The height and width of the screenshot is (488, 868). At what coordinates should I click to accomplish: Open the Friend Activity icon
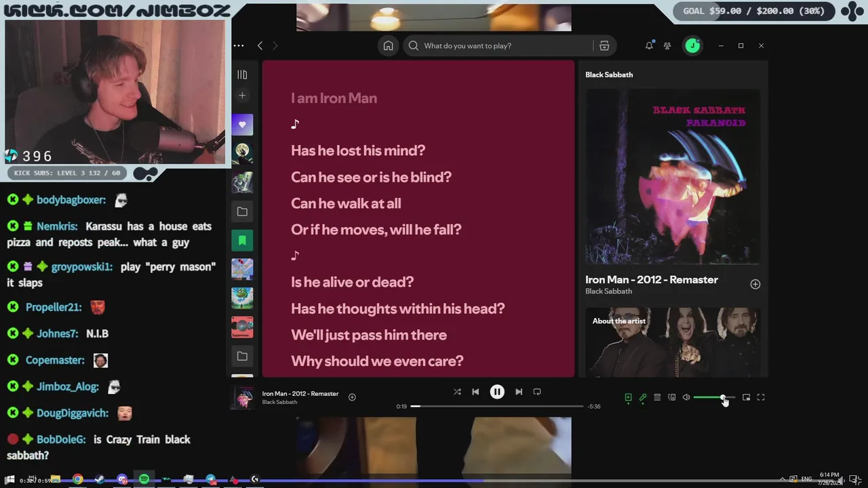click(x=667, y=45)
